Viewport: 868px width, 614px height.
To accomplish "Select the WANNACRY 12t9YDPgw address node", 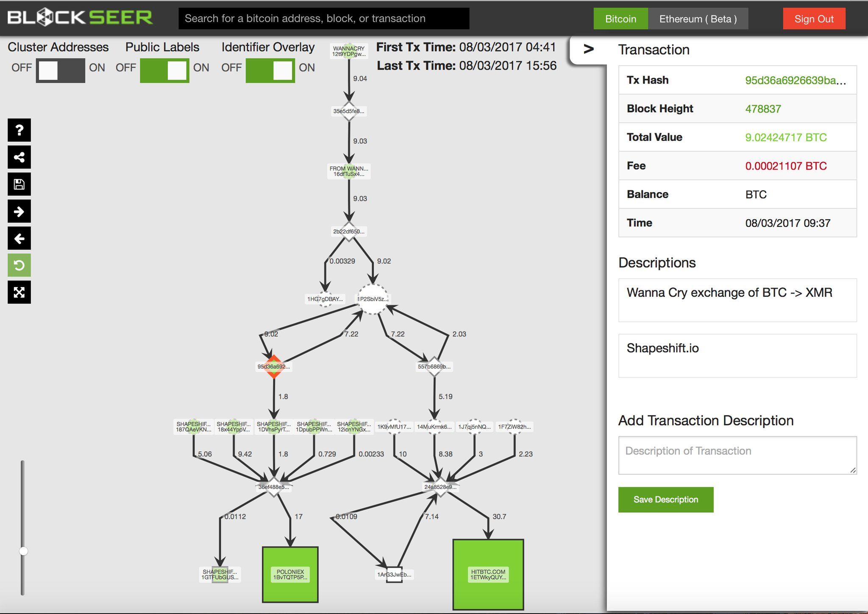I will point(348,51).
